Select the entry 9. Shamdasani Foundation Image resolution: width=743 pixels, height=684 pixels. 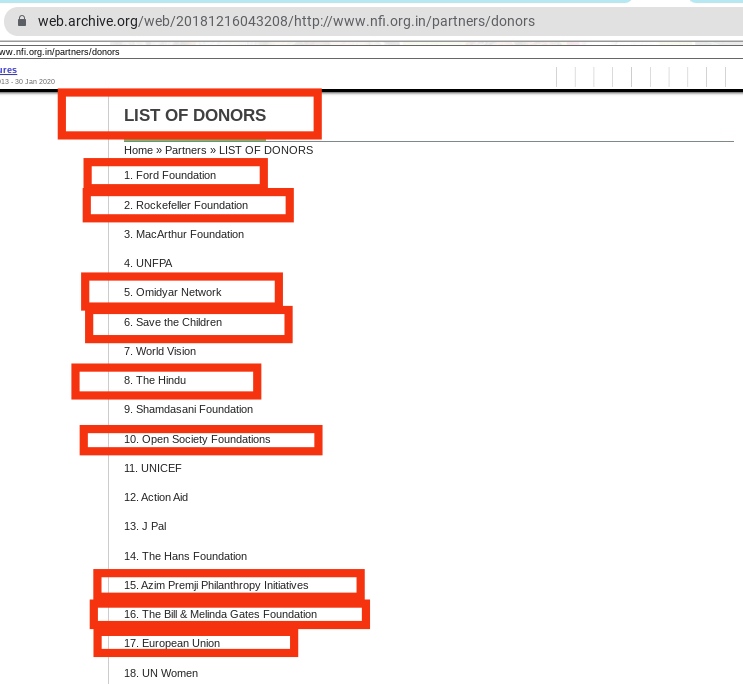tap(188, 409)
